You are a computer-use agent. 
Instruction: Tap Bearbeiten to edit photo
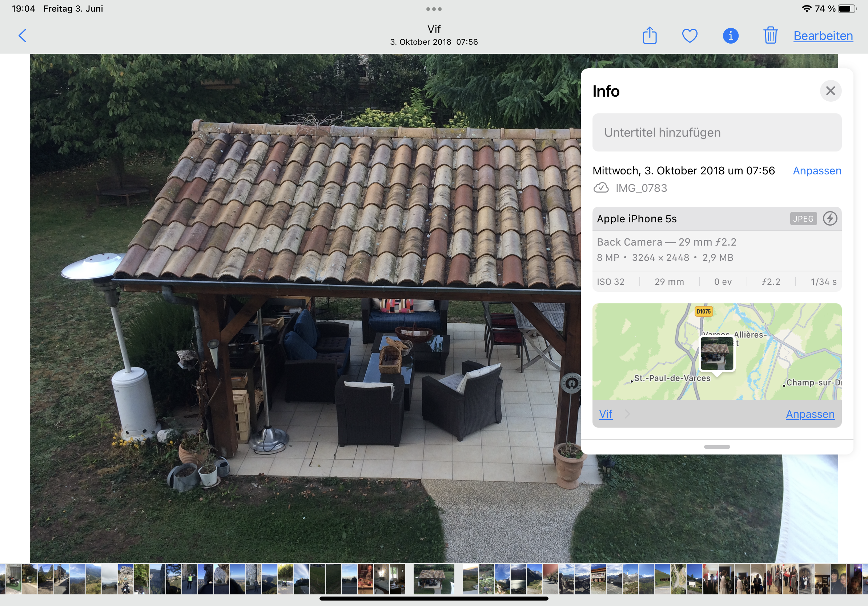(x=823, y=36)
